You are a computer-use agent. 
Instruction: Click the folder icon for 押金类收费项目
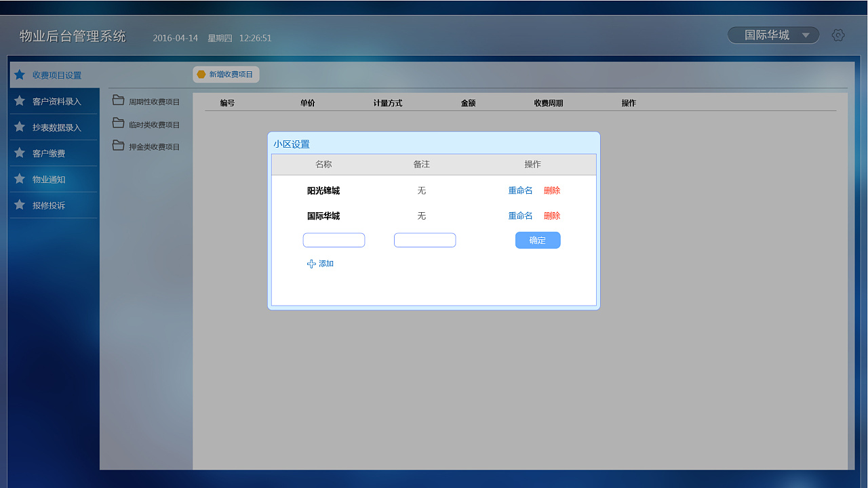[x=118, y=145]
